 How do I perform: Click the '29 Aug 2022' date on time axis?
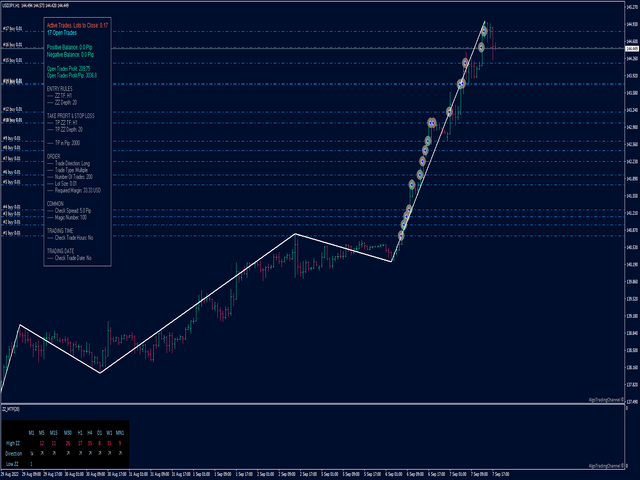pyautogui.click(x=10, y=474)
